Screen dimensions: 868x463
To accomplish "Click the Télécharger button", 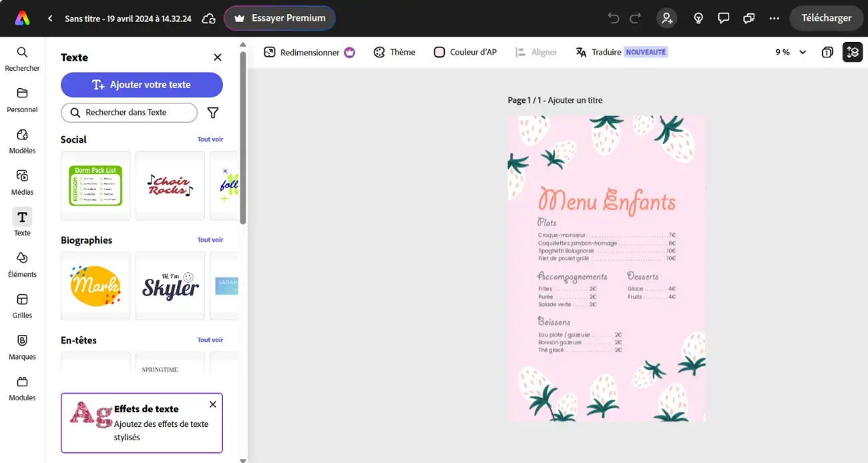I will tap(827, 18).
